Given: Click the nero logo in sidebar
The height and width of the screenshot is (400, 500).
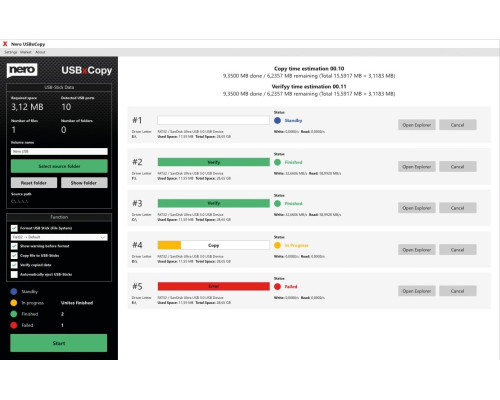Looking at the screenshot, I should pos(22,70).
